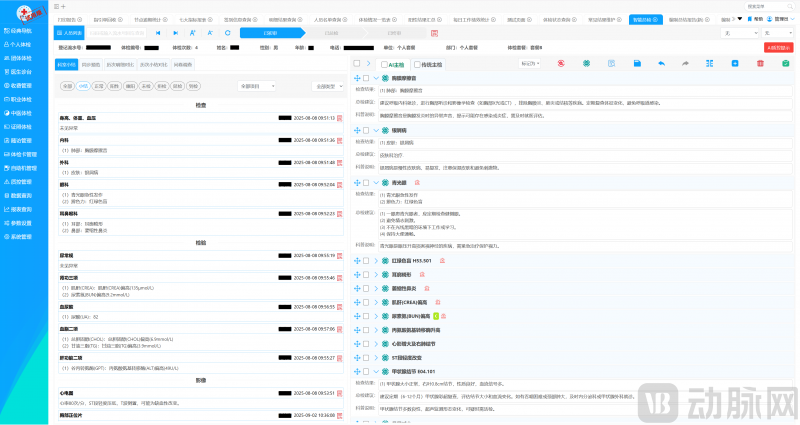Enable the 传统主检 checkbox

point(417,64)
